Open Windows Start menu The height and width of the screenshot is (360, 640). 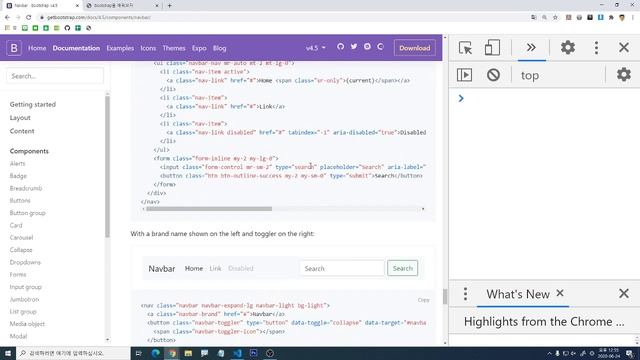(8, 353)
